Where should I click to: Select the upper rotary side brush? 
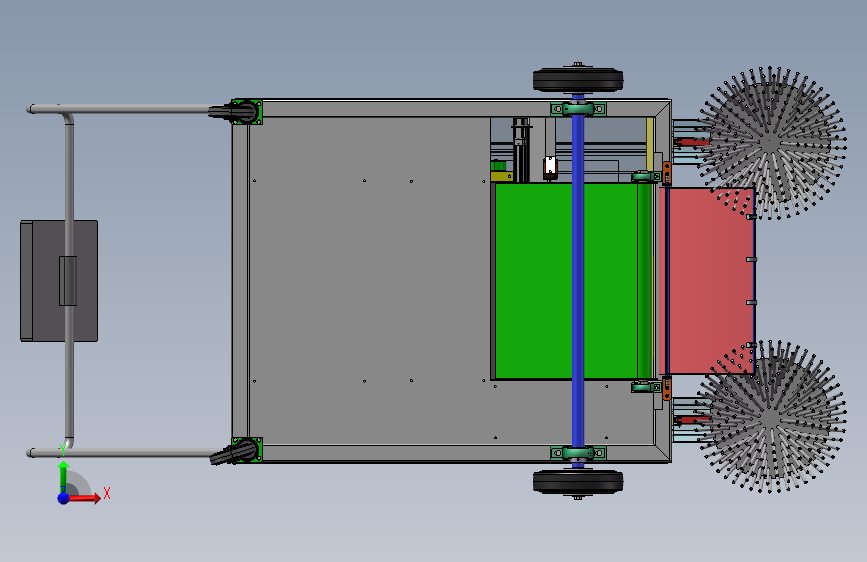[771, 143]
